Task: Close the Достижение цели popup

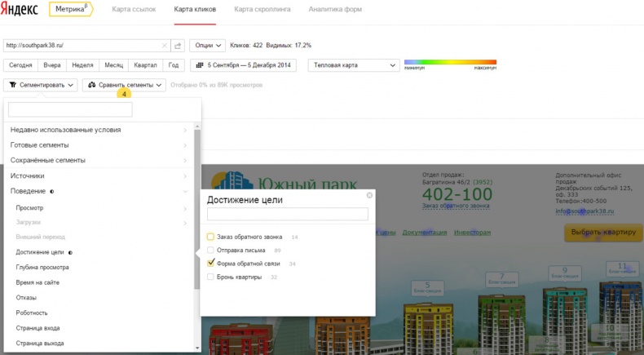Action: tap(369, 195)
